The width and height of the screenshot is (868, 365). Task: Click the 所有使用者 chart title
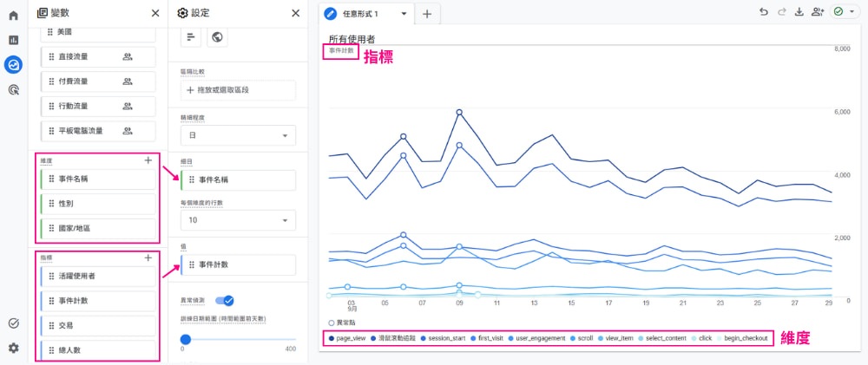352,39
